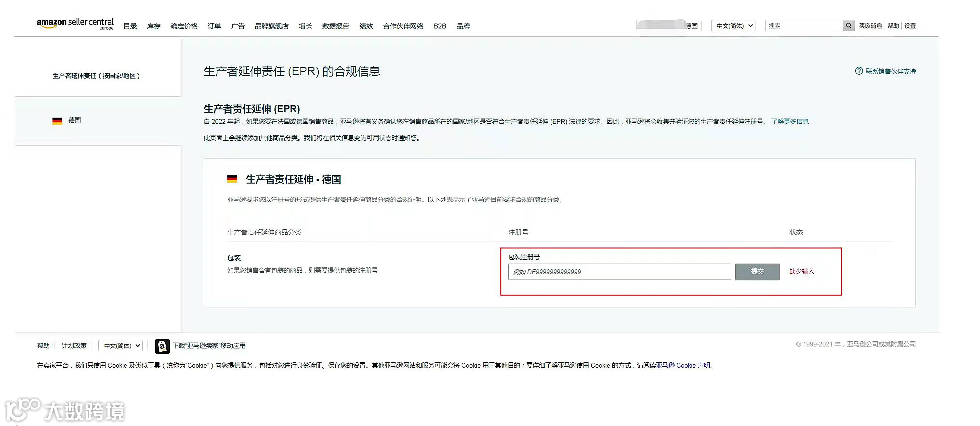This screenshot has width=980, height=426.
Task: Click the 了解更多信息 link
Action: point(790,121)
